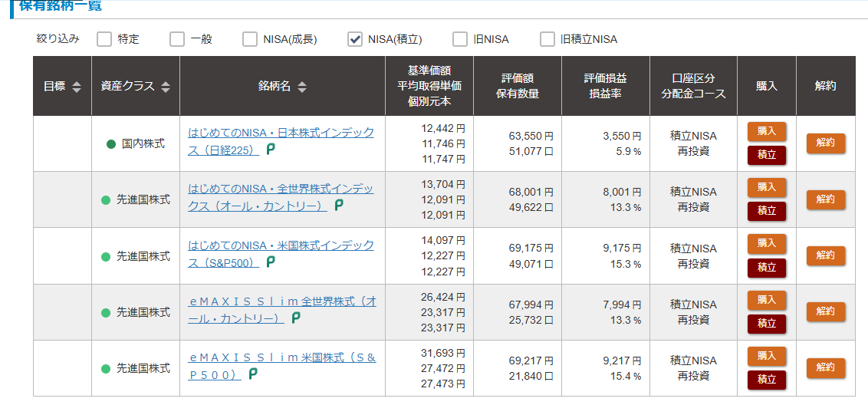Click the P icon beside 米国株式インデックス（S&P500）
The height and width of the screenshot is (405, 868).
pos(271,262)
